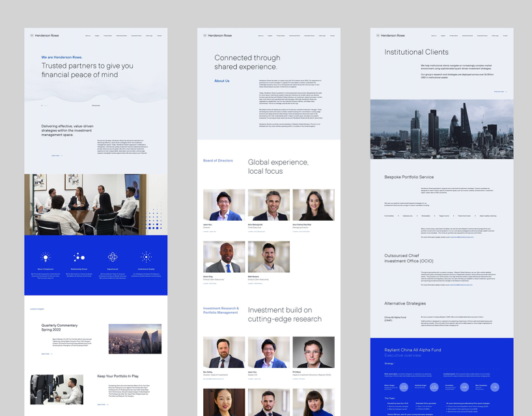Image resolution: width=532 pixels, height=416 pixels.
Task: Click Learn more below the value-driven strategies text
Action: (x=57, y=156)
